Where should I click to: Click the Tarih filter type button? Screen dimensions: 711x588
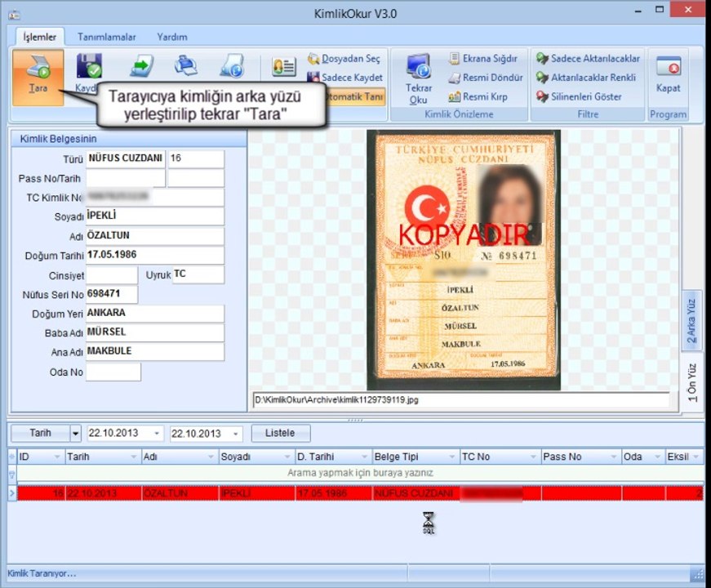tap(40, 434)
